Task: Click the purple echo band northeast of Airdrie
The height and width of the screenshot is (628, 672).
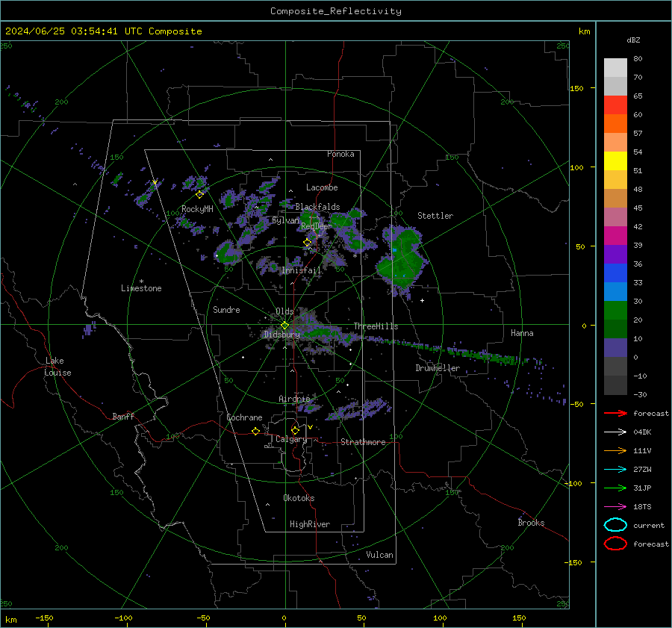Action: pos(359,408)
